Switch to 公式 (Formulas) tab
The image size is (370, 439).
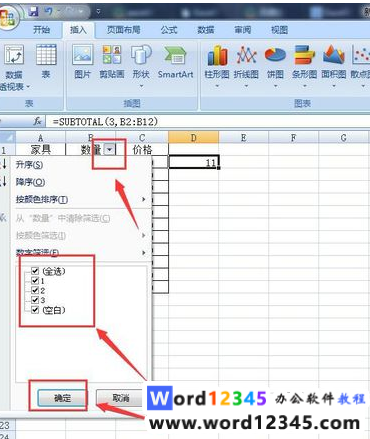[169, 30]
